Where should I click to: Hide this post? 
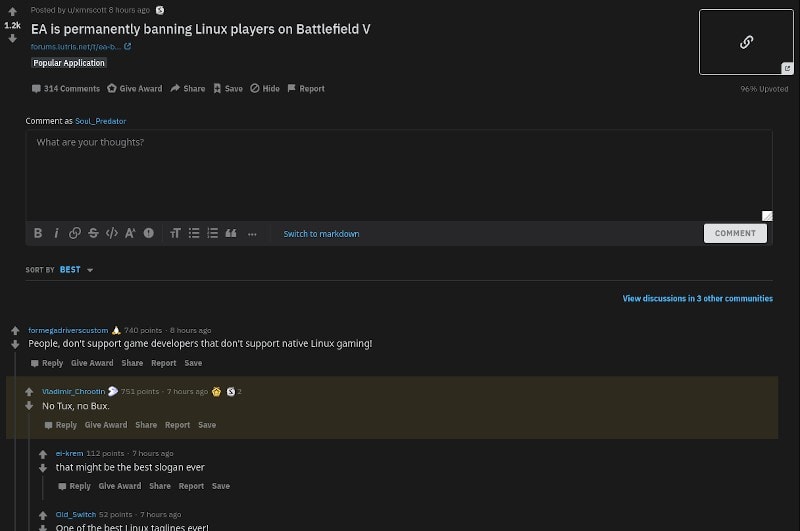265,88
